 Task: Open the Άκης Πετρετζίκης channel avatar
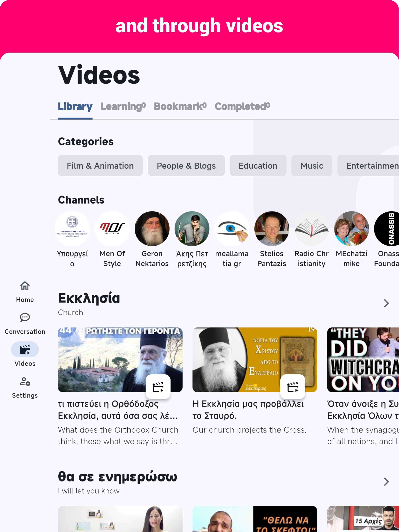192,228
